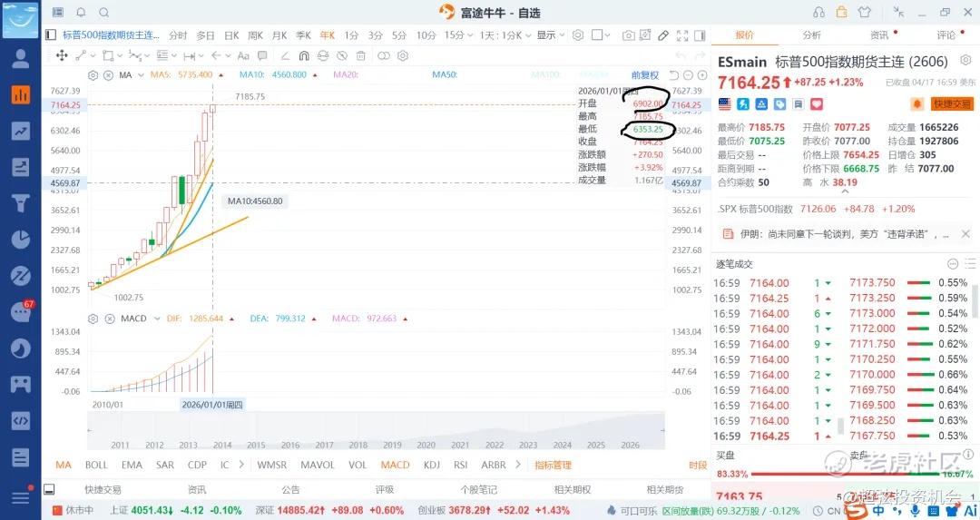Viewport: 980px width, 520px height.
Task: Click the orange 快捷交易 button
Action: pos(952,103)
